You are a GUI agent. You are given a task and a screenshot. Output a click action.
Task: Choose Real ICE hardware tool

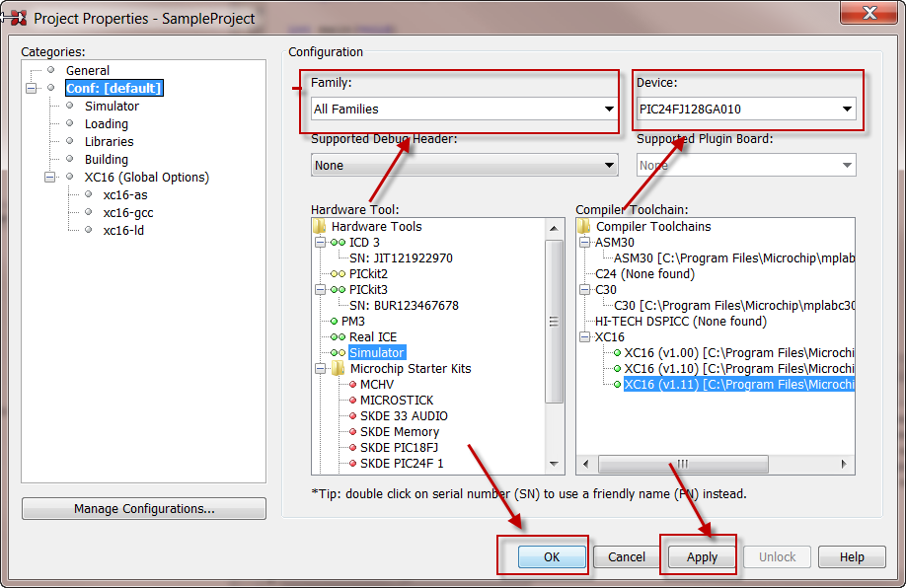coord(372,337)
